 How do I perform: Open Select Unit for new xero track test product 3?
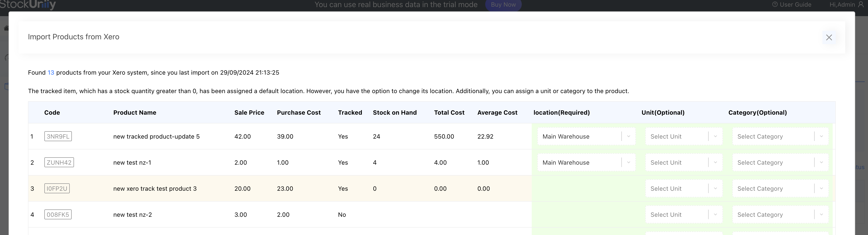coord(683,189)
